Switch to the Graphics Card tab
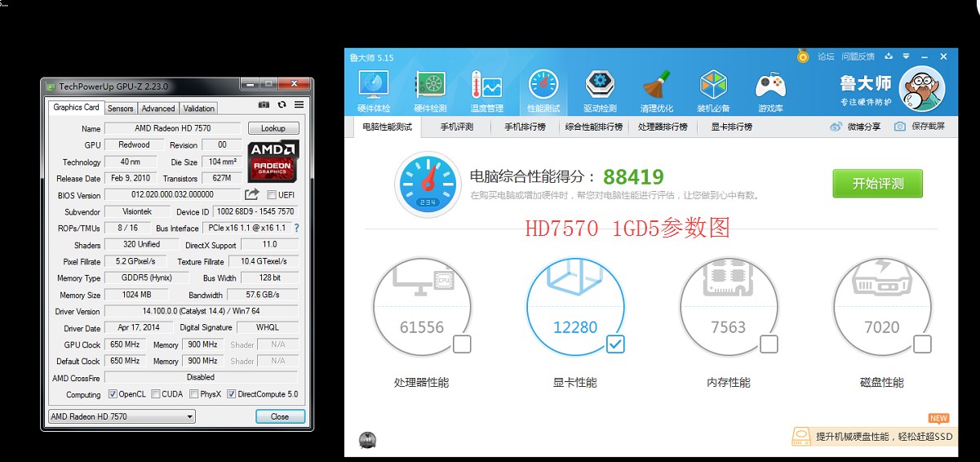 point(76,108)
